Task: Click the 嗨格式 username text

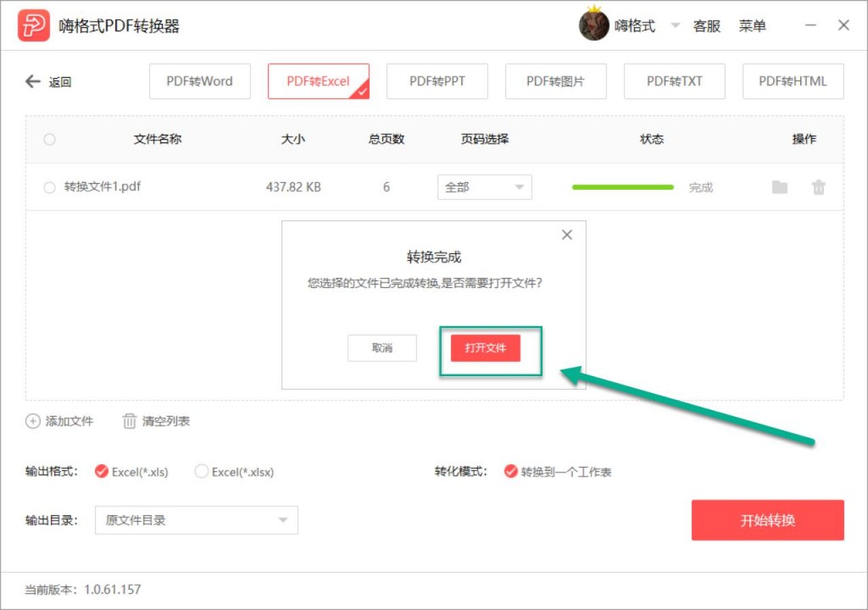Action: point(635,25)
